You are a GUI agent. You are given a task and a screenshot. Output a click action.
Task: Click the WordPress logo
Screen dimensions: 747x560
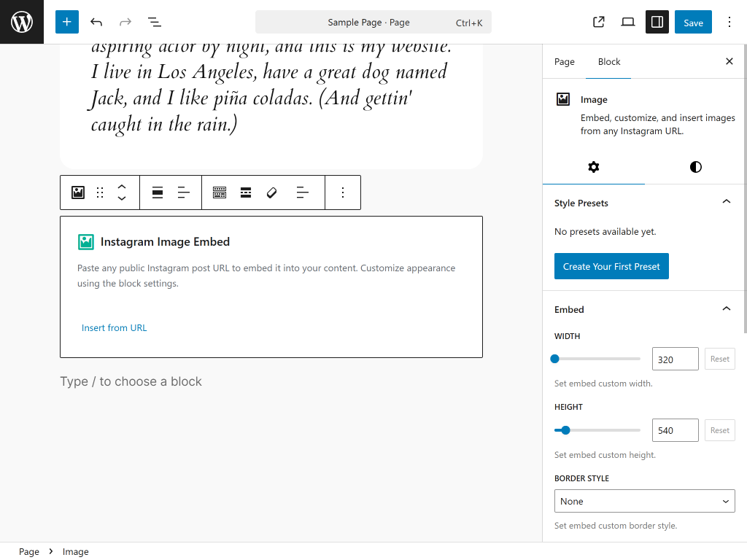click(x=22, y=22)
